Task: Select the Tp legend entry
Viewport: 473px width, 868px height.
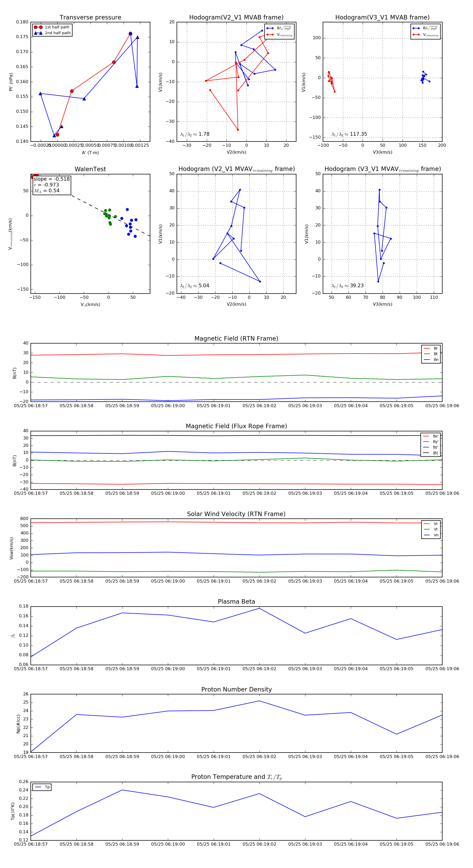Action: click(x=42, y=787)
